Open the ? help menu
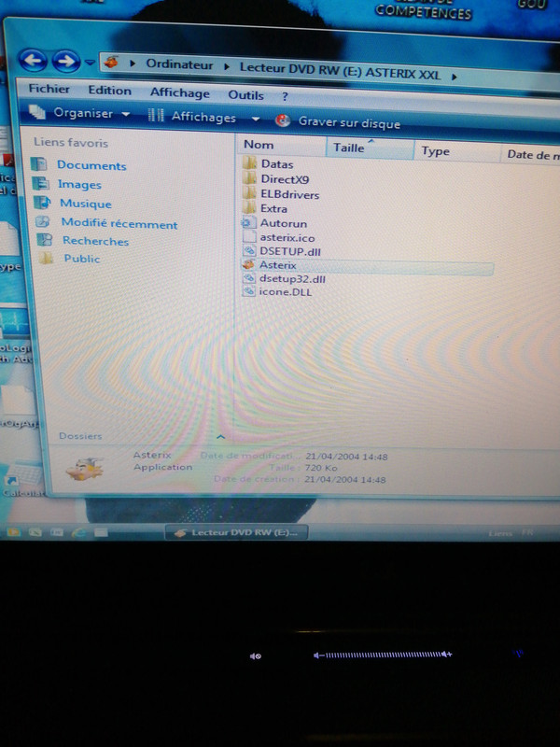Image resolution: width=560 pixels, height=747 pixels. pyautogui.click(x=285, y=97)
